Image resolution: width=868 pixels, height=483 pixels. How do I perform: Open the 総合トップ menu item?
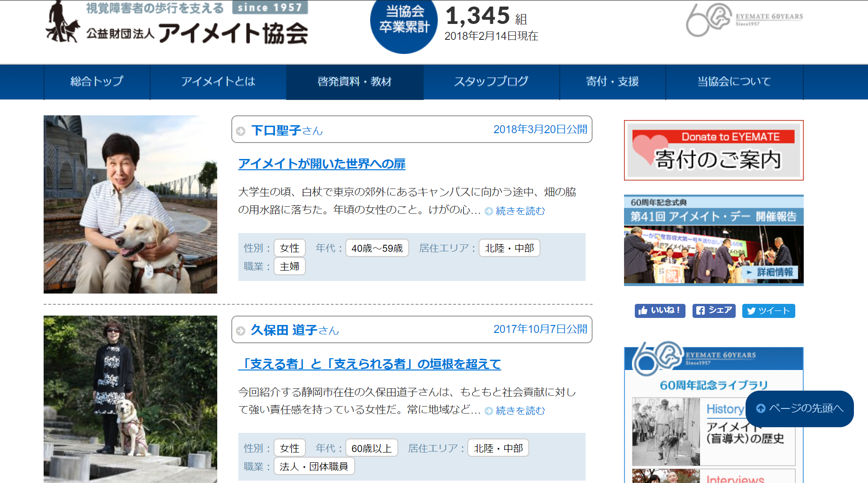[97, 82]
